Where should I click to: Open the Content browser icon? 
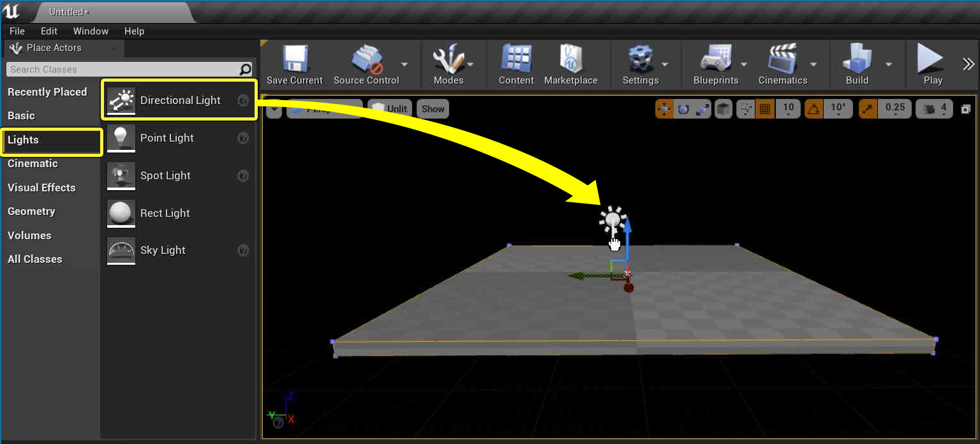pos(516,59)
